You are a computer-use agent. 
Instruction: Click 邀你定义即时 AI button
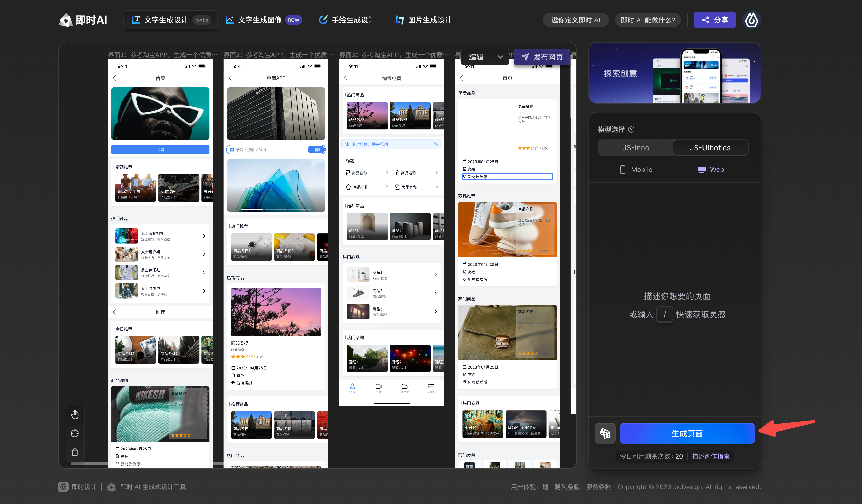tap(576, 20)
